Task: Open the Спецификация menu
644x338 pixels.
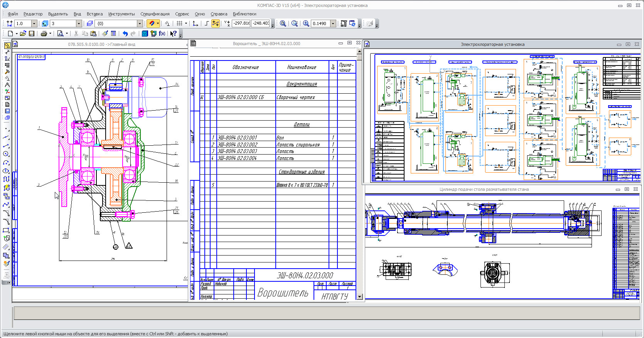Action: pyautogui.click(x=155, y=14)
